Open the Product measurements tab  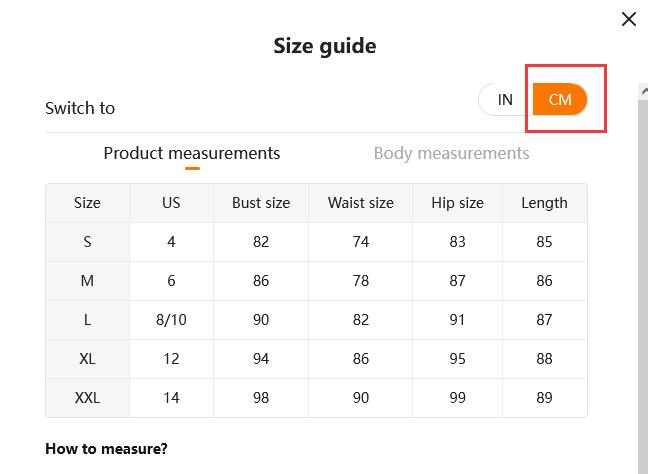pos(192,153)
